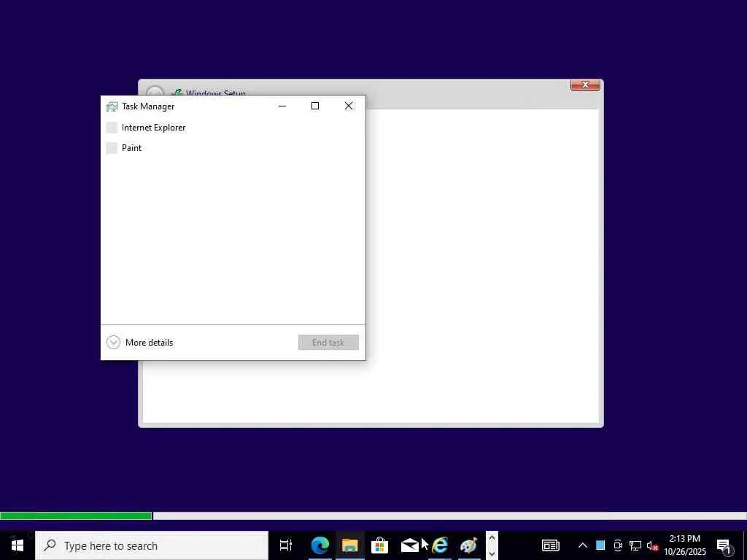Open File Explorer from taskbar
Image resolution: width=747 pixels, height=560 pixels.
pos(349,545)
